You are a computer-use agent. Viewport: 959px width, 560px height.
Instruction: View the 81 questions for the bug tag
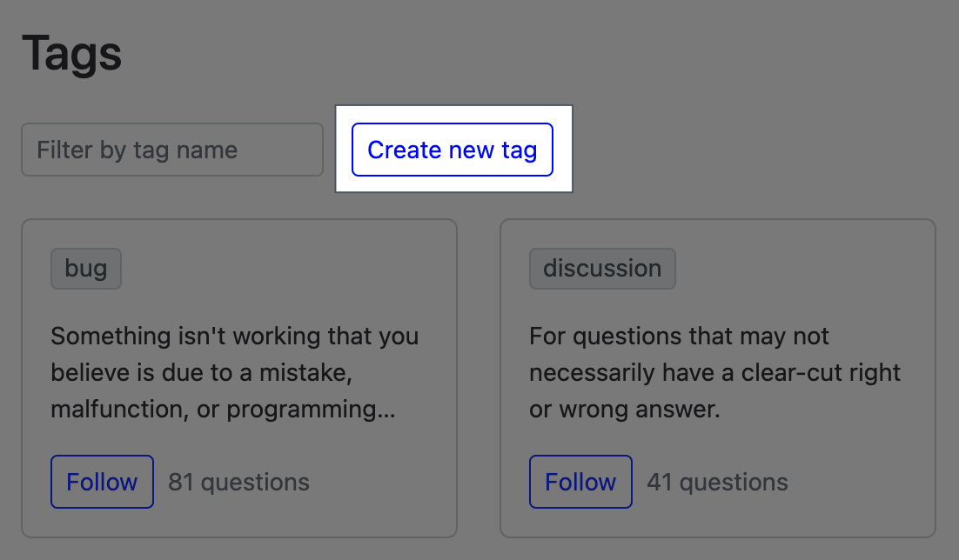click(x=238, y=482)
